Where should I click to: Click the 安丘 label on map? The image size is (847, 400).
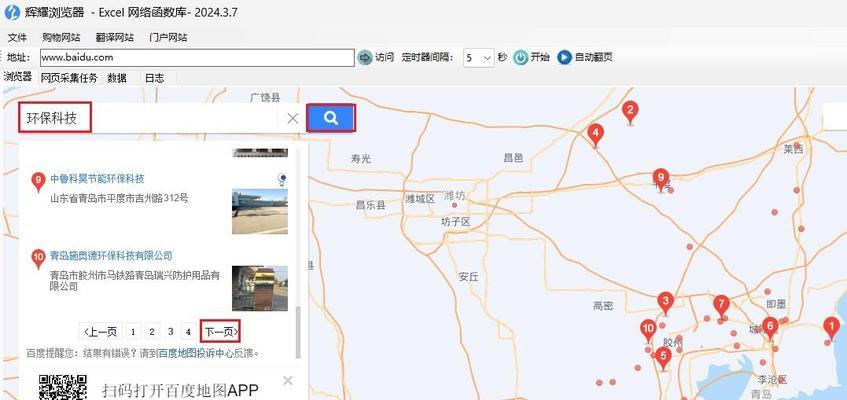(x=469, y=277)
